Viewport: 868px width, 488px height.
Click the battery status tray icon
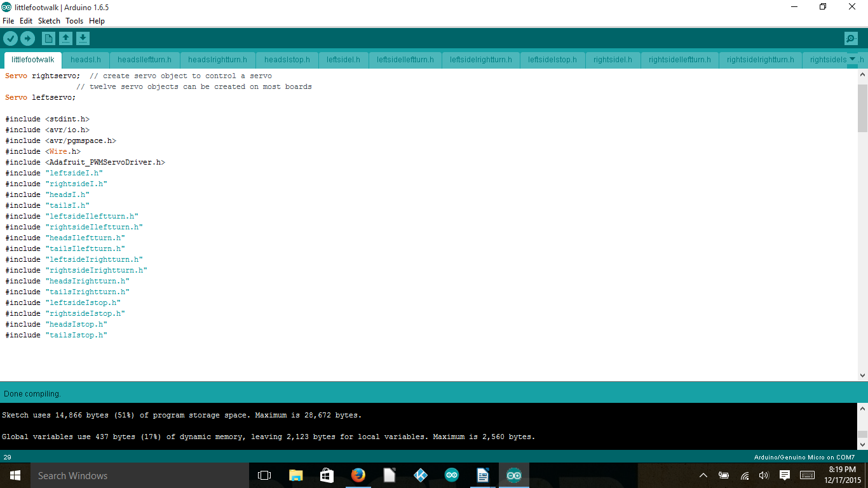(x=723, y=475)
